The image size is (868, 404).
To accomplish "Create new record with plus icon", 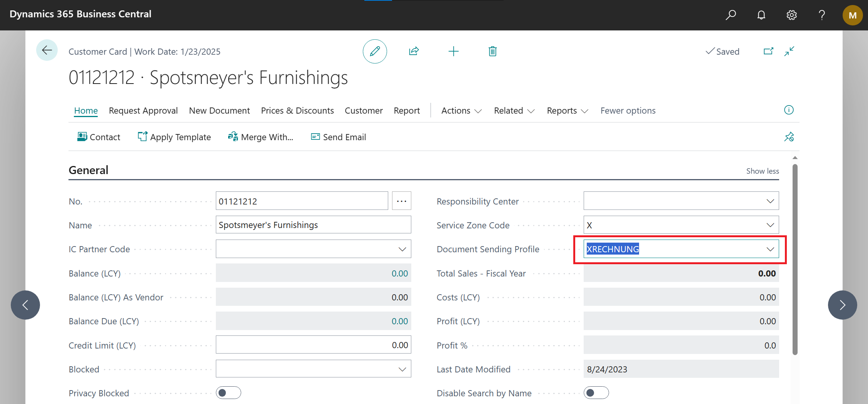I will tap(454, 51).
